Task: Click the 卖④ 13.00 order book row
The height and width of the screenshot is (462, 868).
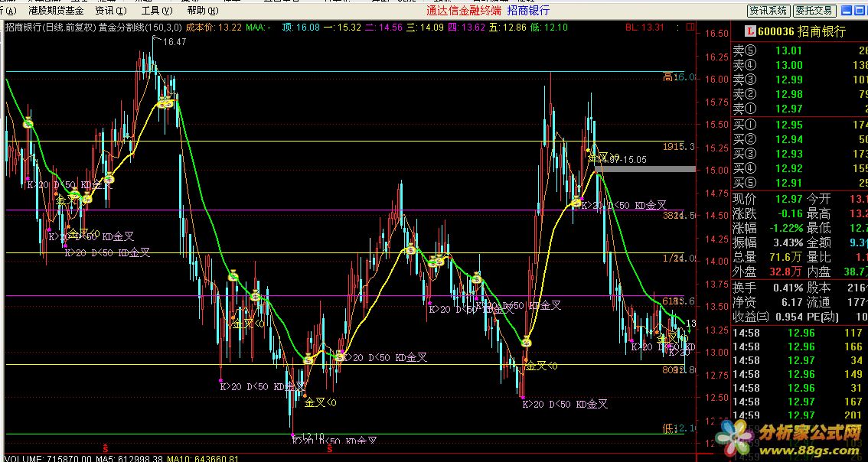Action: click(x=800, y=65)
